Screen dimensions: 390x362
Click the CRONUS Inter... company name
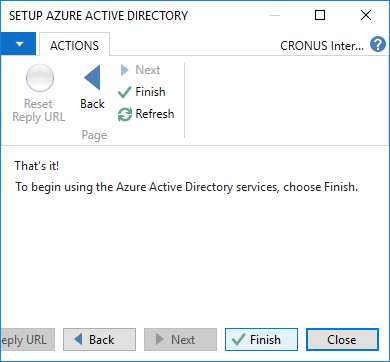tap(322, 45)
